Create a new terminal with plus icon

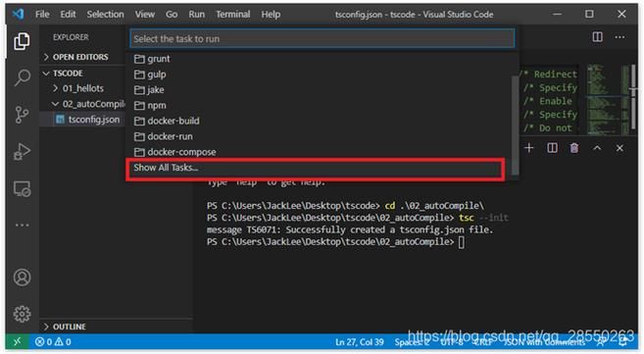(x=529, y=148)
